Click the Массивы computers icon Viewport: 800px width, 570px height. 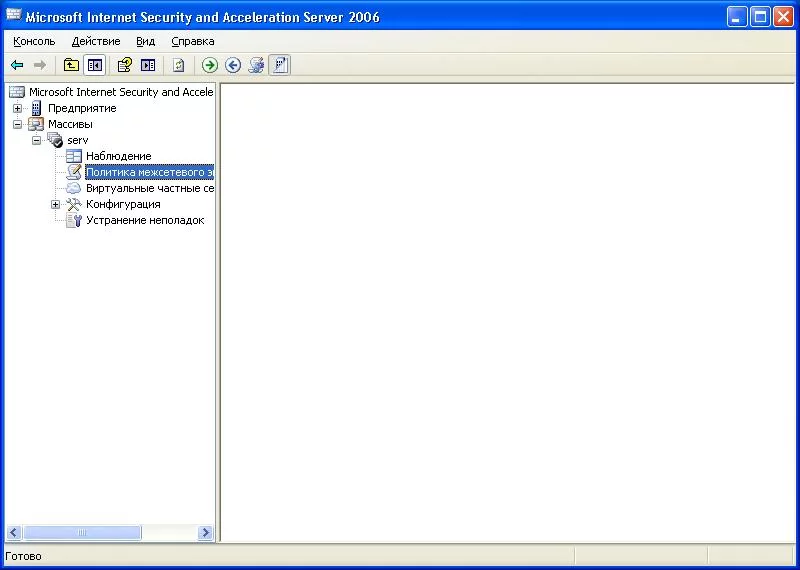36,124
